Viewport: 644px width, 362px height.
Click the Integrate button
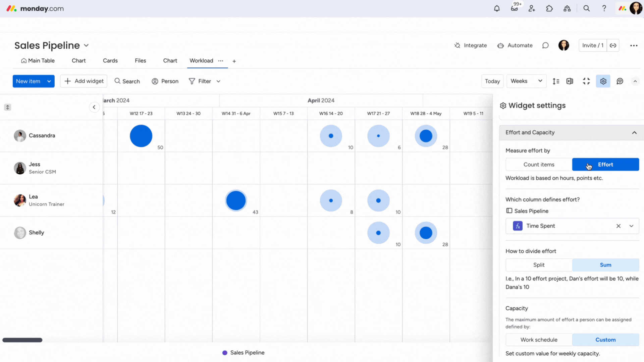[x=470, y=45]
